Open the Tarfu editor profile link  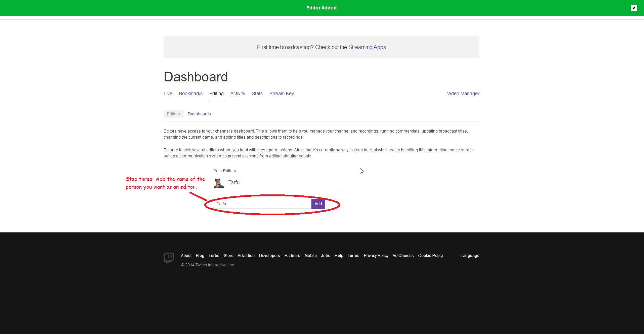[x=234, y=182]
